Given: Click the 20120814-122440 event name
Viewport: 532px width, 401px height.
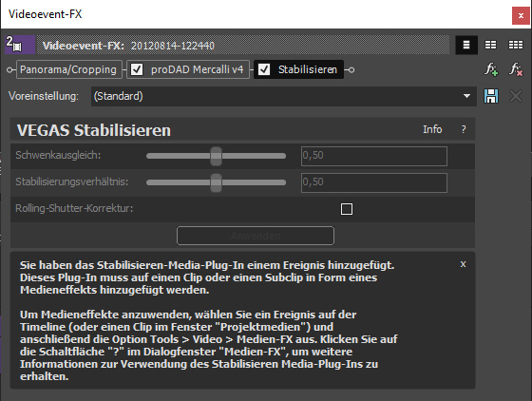Looking at the screenshot, I should (172, 46).
